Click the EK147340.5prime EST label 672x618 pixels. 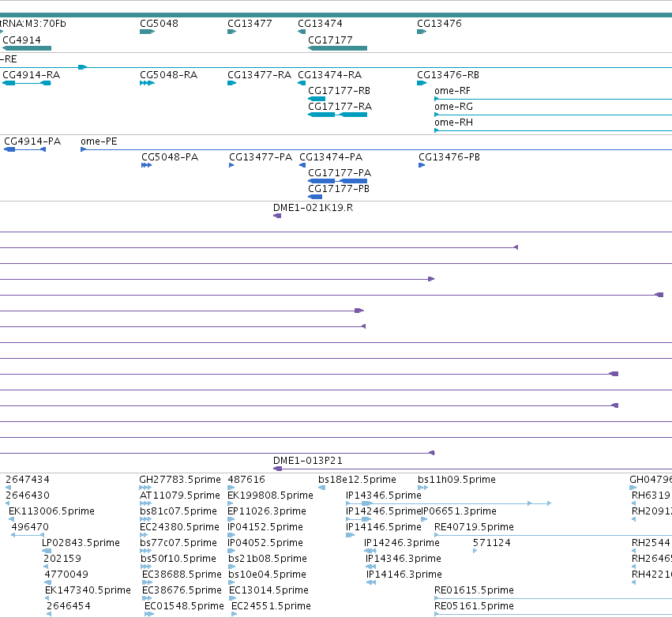(88, 590)
